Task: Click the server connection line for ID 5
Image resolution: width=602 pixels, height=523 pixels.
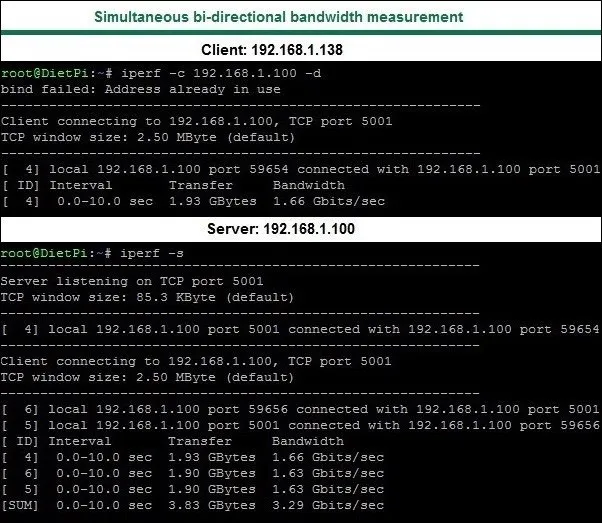Action: 300,425
